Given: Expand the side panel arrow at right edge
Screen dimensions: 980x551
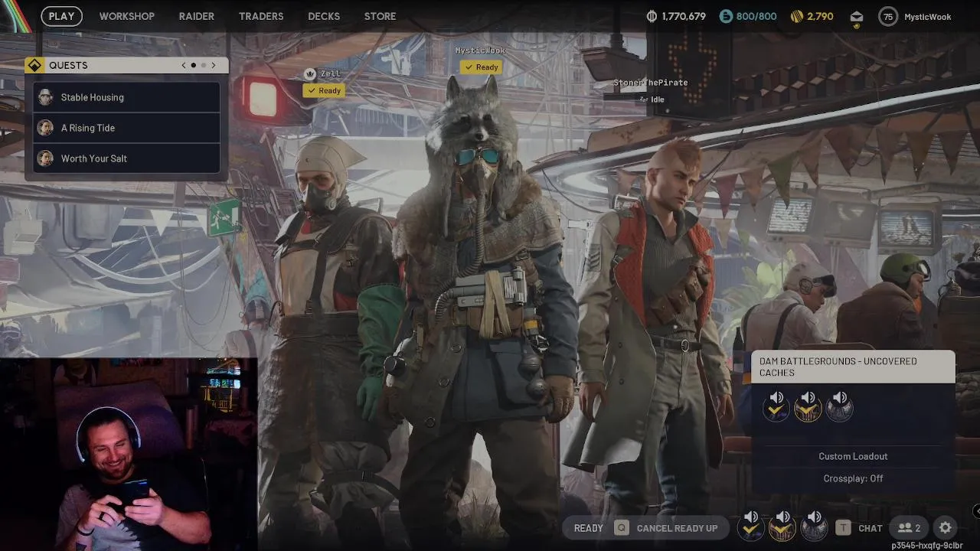Looking at the screenshot, I should point(976,510).
